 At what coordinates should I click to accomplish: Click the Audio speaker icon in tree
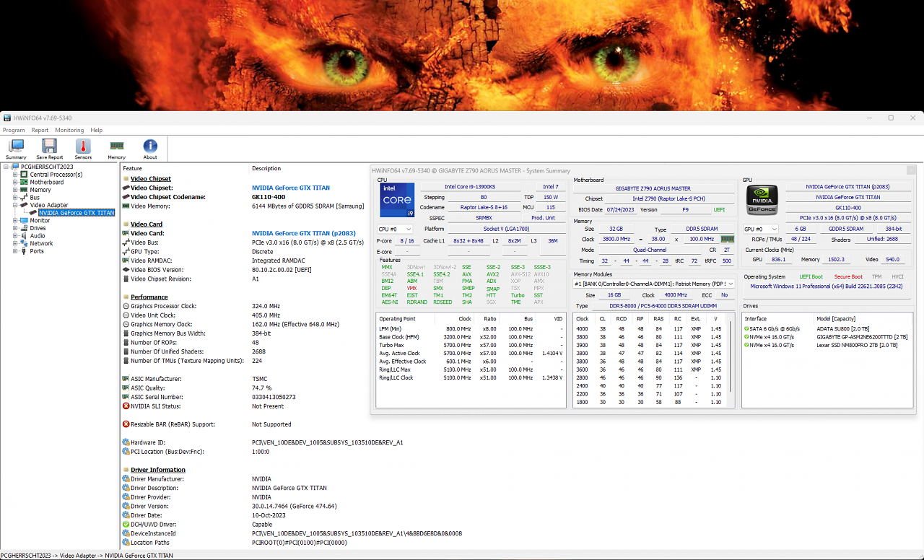click(x=25, y=235)
